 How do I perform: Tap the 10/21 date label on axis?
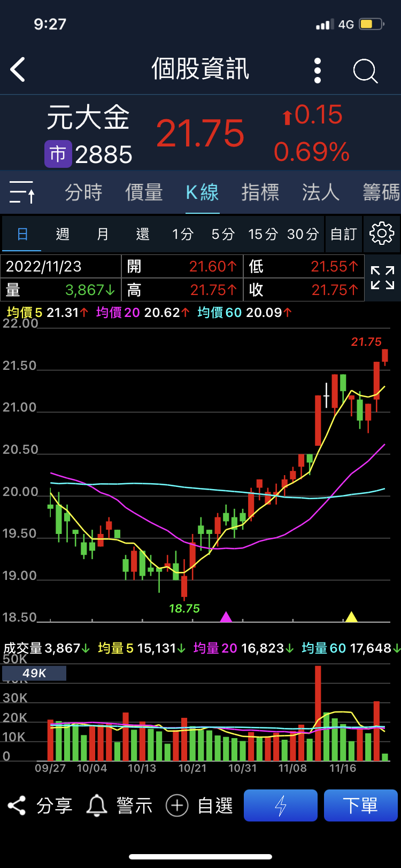(x=192, y=768)
